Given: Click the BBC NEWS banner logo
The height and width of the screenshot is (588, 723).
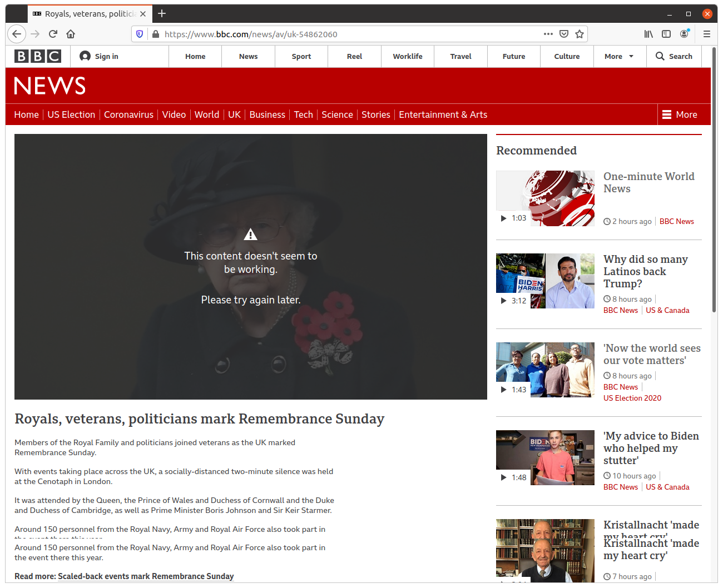Looking at the screenshot, I should (x=50, y=86).
